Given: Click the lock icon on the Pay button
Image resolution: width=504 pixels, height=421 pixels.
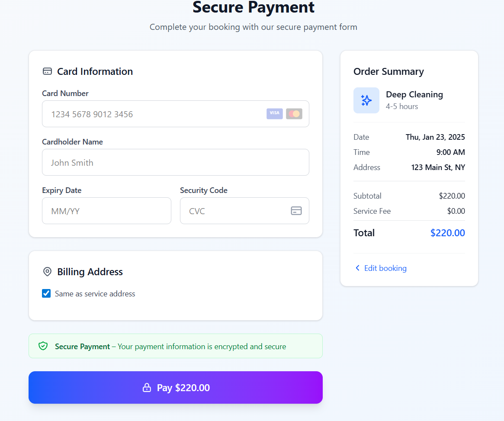Looking at the screenshot, I should (x=147, y=387).
